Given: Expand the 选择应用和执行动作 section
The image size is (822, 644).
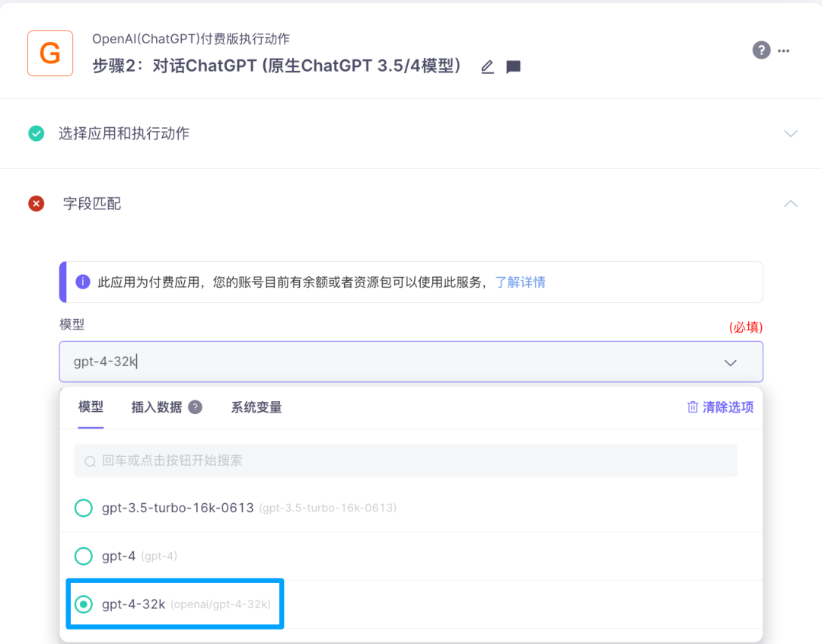Looking at the screenshot, I should tap(791, 133).
